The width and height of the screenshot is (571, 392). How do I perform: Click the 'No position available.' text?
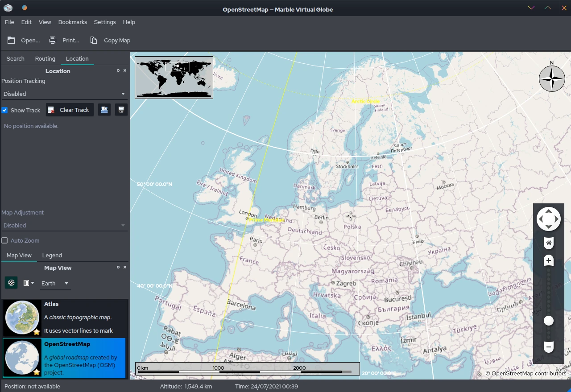[31, 126]
